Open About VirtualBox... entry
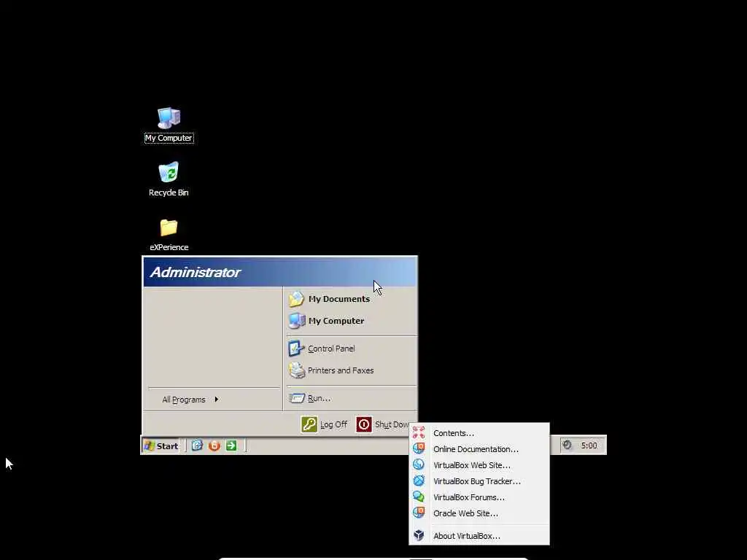 [479, 536]
